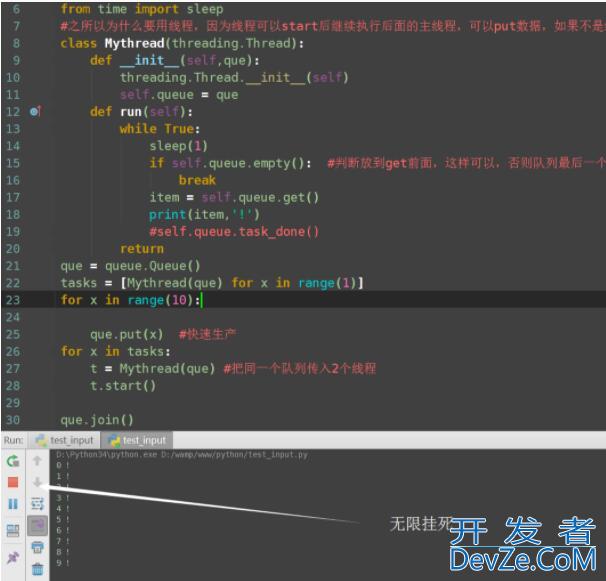606x581 pixels.
Task: Click console output line '9 !'
Action: click(x=63, y=563)
